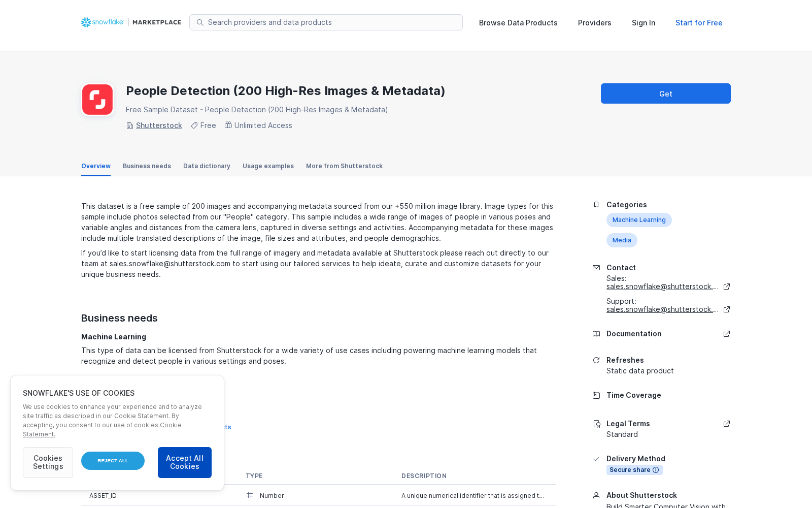Click the unique numerical identifier description cell
Image resolution: width=812 pixels, height=508 pixels.
click(473, 496)
